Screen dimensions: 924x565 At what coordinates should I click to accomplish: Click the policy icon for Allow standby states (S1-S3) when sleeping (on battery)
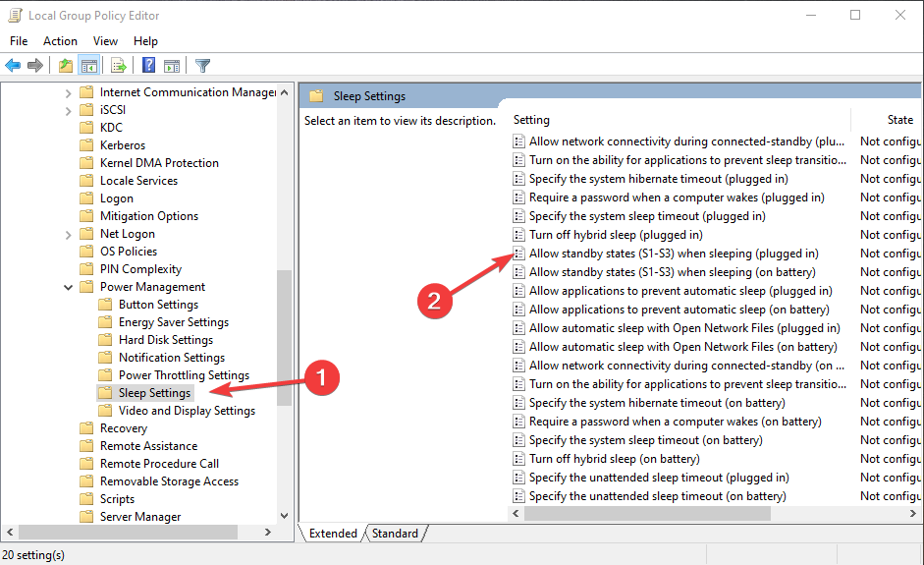coord(518,272)
